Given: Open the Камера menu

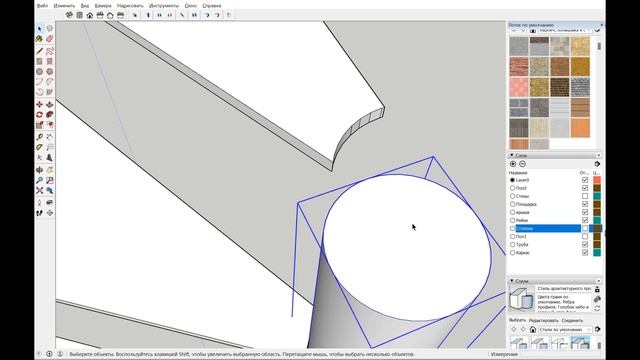Looking at the screenshot, I should click(103, 6).
